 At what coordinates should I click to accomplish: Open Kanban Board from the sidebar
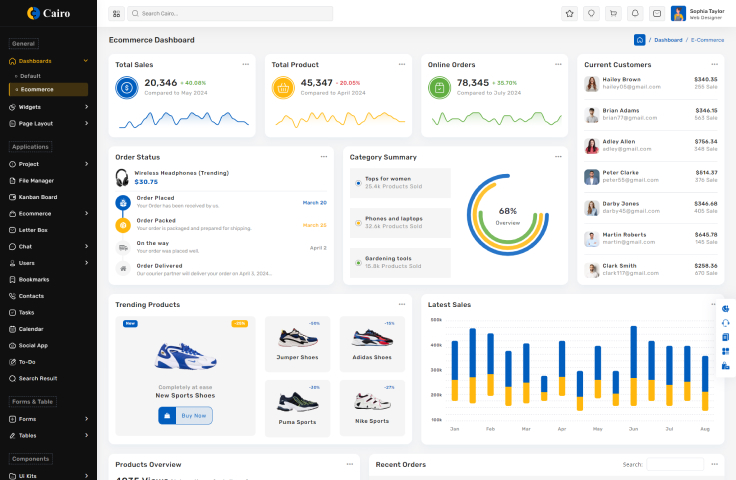pos(38,197)
